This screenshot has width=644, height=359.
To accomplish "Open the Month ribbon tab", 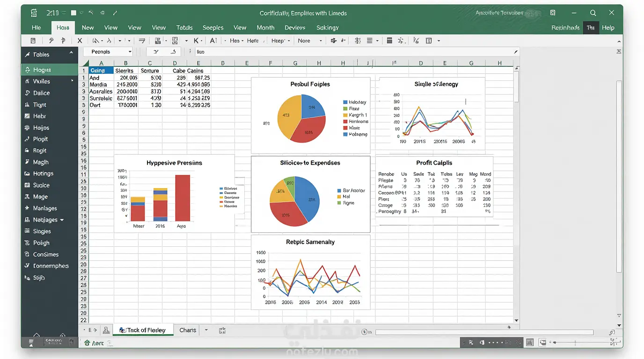I will tap(265, 28).
